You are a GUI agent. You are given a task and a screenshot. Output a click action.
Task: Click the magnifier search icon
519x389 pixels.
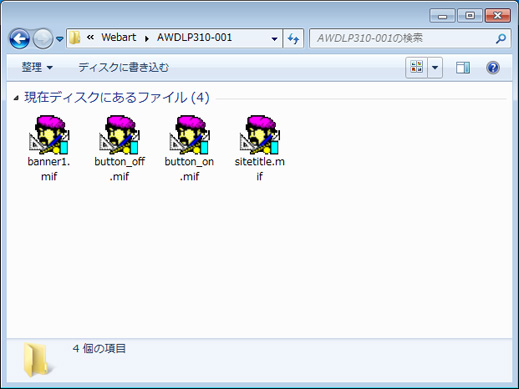[500, 39]
